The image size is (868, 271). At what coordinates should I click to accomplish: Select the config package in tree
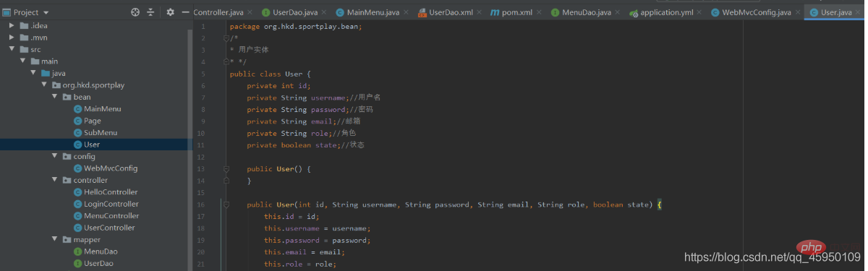(x=79, y=156)
